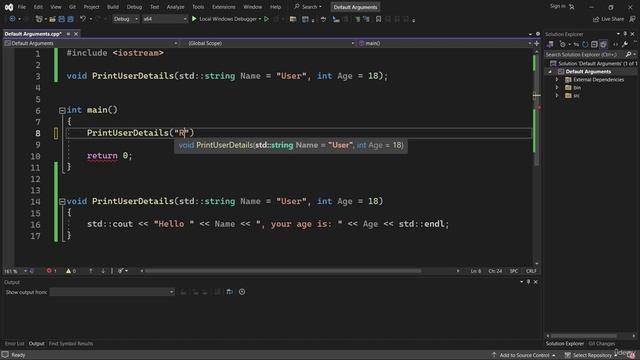Viewport: 640px width, 360px height.
Task: Start Local Windows Debugger green play button
Action: point(194,19)
